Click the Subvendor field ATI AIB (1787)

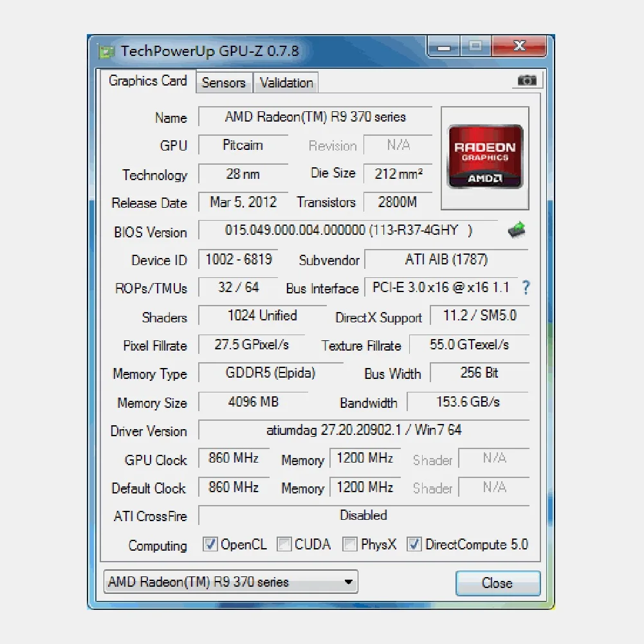tap(446, 259)
